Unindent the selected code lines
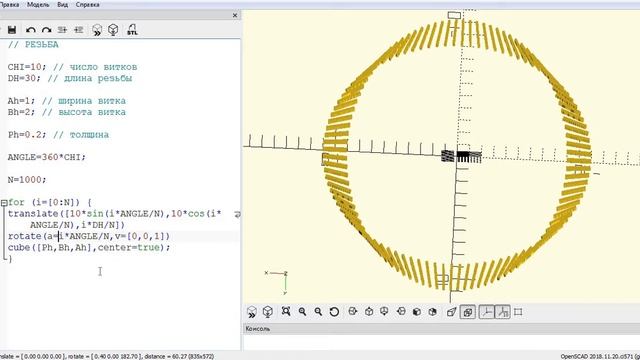Image resolution: width=640 pixels, height=360 pixels. click(x=62, y=30)
